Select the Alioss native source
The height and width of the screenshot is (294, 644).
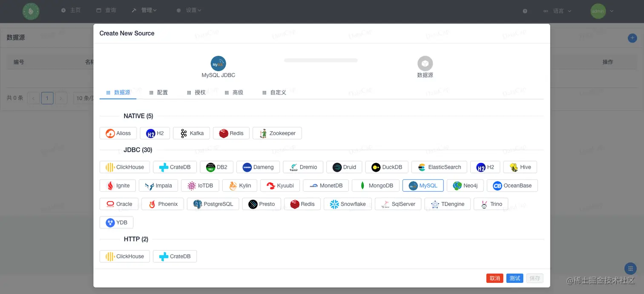[118, 133]
